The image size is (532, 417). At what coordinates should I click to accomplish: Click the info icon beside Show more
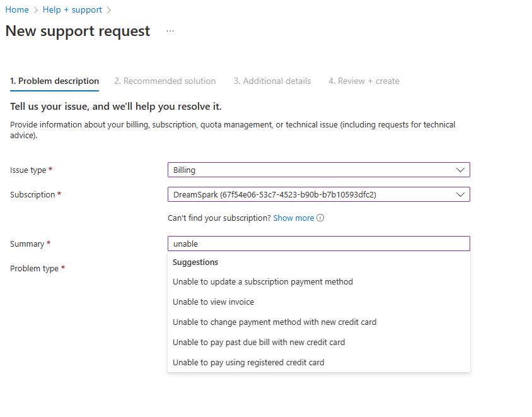point(320,218)
